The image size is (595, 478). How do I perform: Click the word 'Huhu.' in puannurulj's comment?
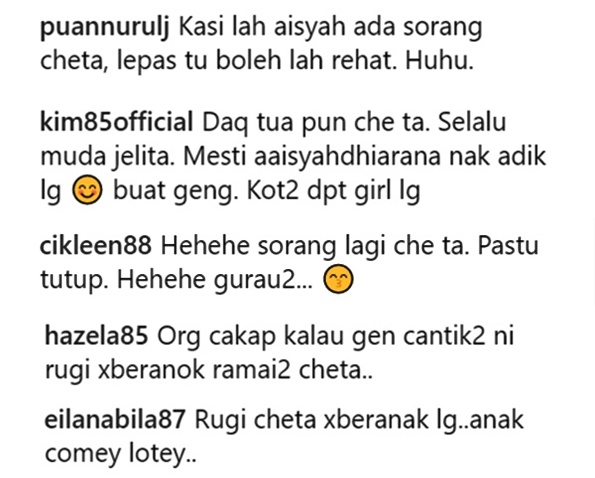(440, 61)
